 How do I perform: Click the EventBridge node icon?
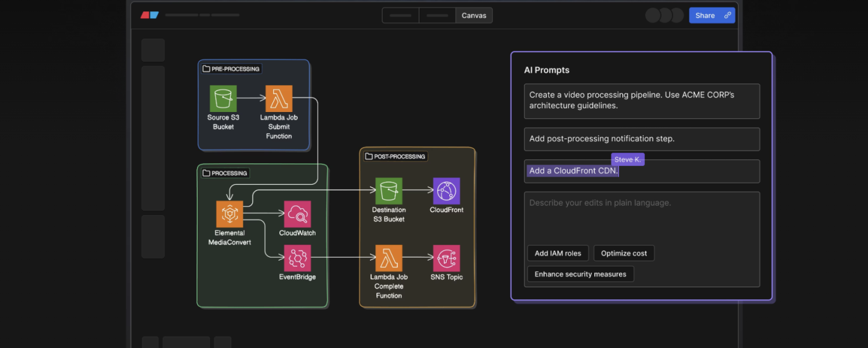pos(297,258)
